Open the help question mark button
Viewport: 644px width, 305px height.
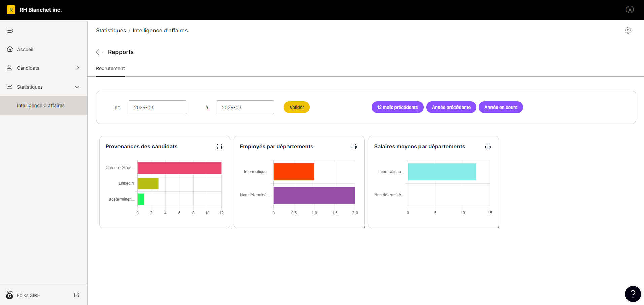pyautogui.click(x=633, y=294)
